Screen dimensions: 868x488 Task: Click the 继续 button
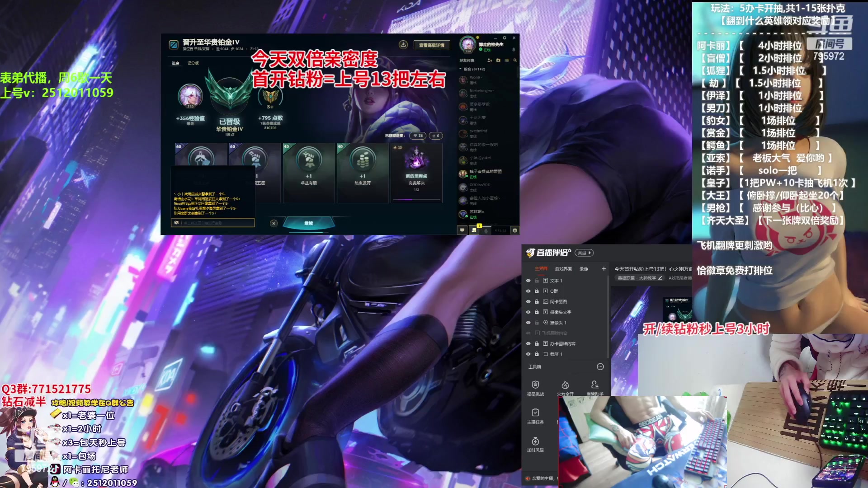coord(309,223)
